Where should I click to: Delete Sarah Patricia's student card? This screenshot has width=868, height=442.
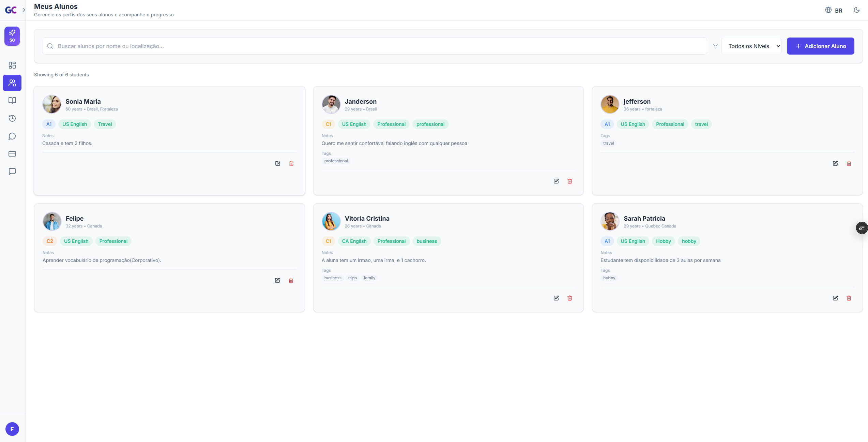pos(849,298)
